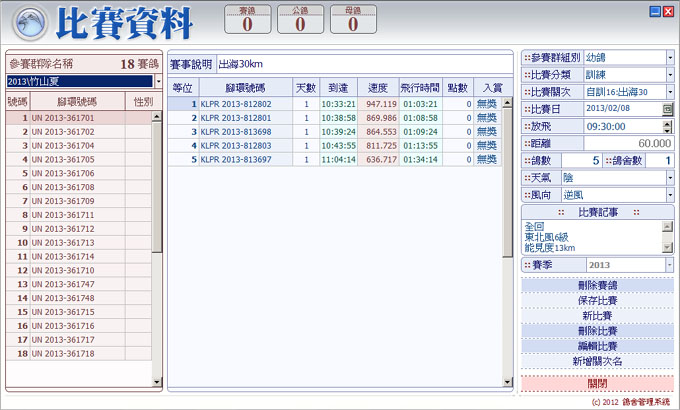Click the 刪除比賽 button
The height and width of the screenshot is (410, 680).
(x=597, y=331)
